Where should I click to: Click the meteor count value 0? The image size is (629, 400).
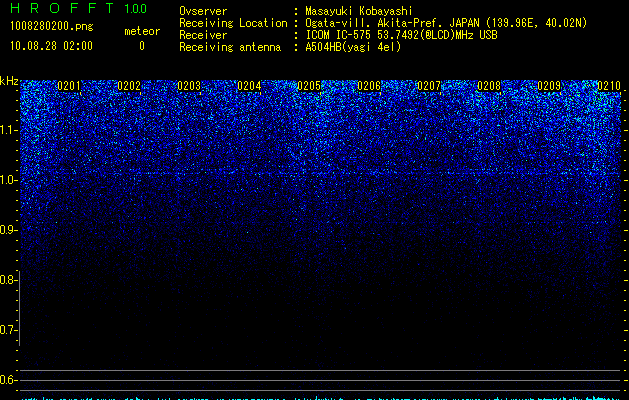[x=142, y=46]
